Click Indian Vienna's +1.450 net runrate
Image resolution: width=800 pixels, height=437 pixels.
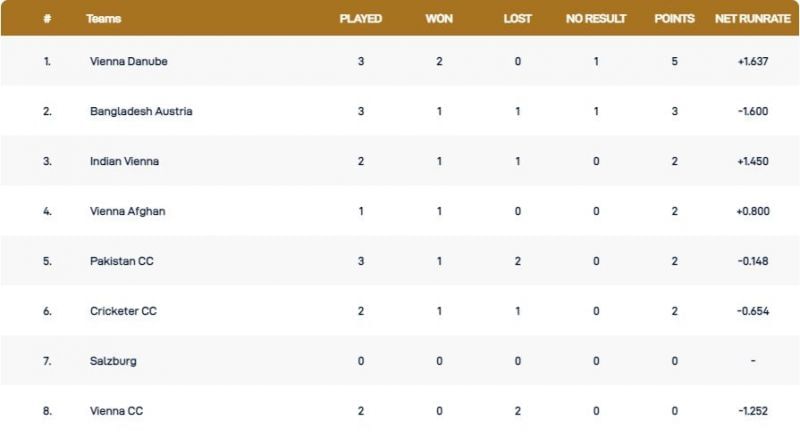click(x=751, y=161)
